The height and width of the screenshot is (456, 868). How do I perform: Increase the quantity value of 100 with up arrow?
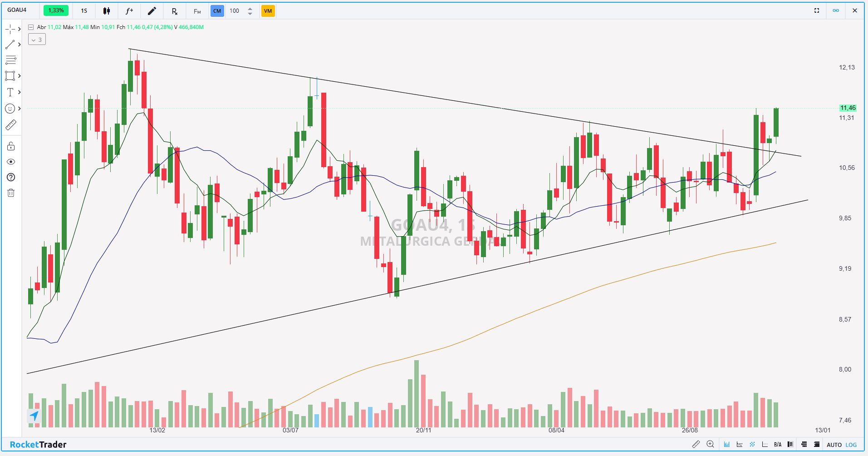pos(250,8)
